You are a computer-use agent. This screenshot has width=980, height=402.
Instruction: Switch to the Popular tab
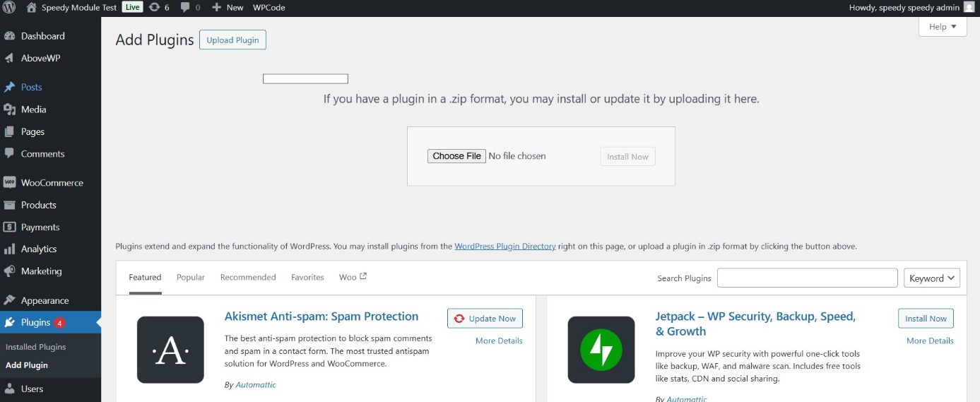click(191, 277)
